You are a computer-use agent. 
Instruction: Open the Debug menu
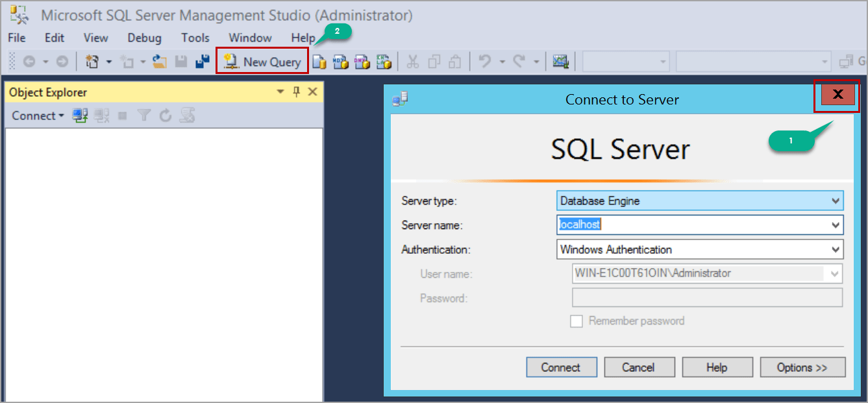(x=143, y=38)
